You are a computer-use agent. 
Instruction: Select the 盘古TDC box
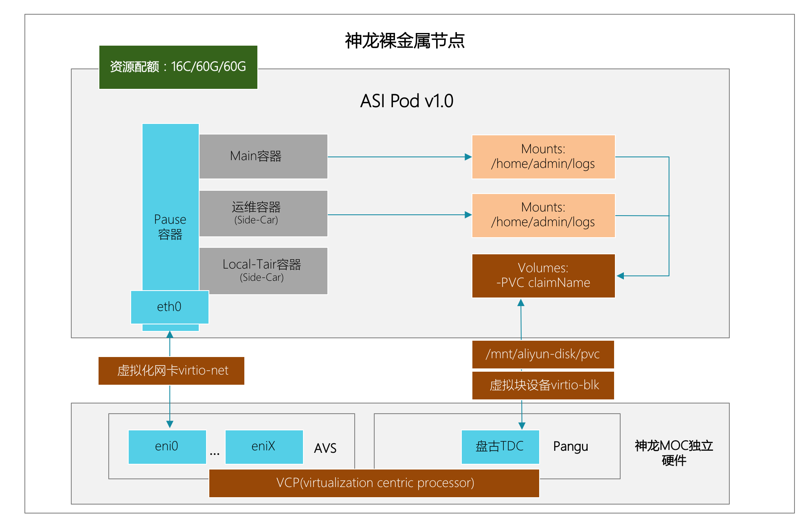click(x=500, y=447)
